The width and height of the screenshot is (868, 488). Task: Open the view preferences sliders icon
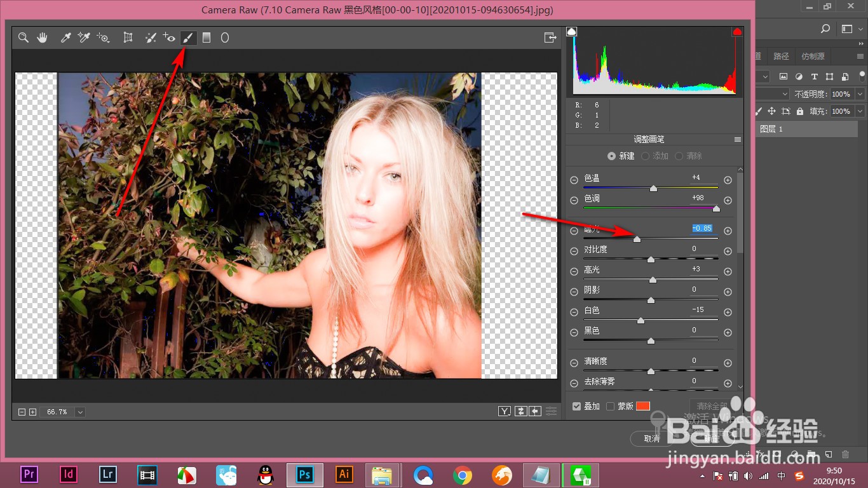click(x=551, y=411)
